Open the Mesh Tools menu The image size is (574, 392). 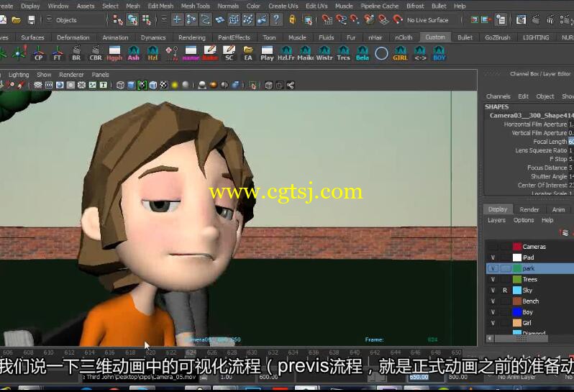[196, 6]
